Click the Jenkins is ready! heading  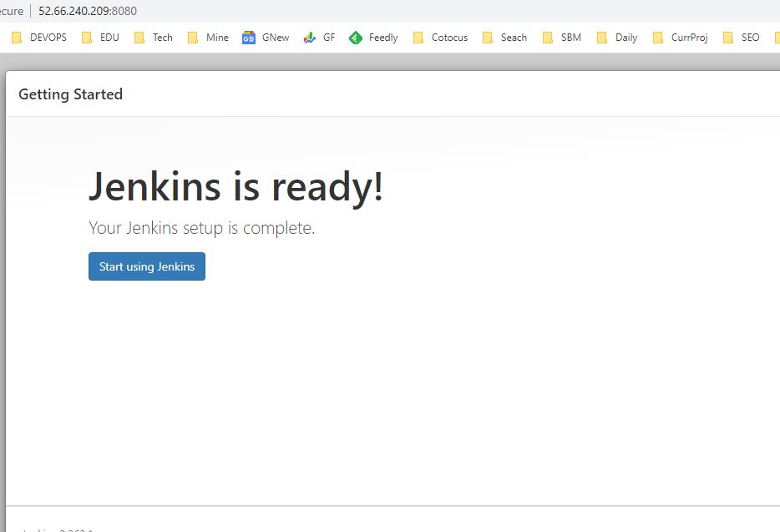tap(236, 185)
